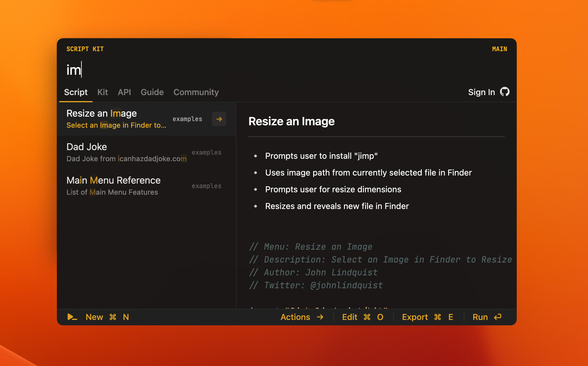Click the arrow icon next to Actions
Image resolution: width=588 pixels, height=366 pixels.
coord(320,317)
